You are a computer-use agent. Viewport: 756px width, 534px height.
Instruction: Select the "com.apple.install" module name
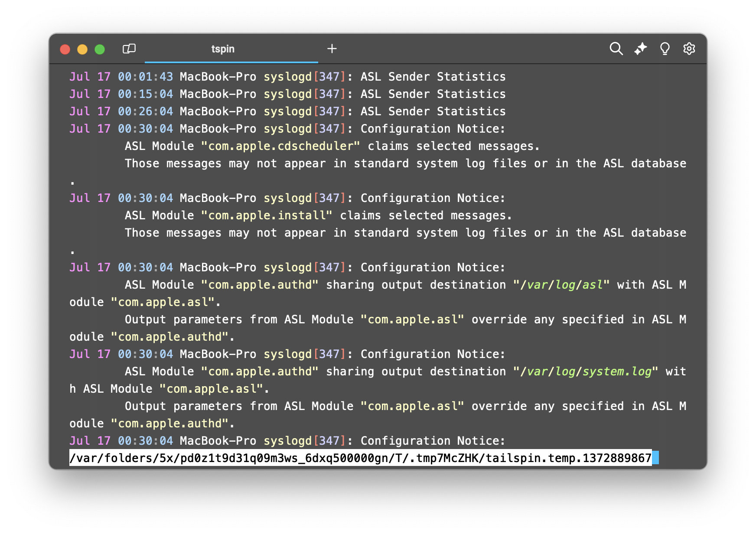point(267,215)
